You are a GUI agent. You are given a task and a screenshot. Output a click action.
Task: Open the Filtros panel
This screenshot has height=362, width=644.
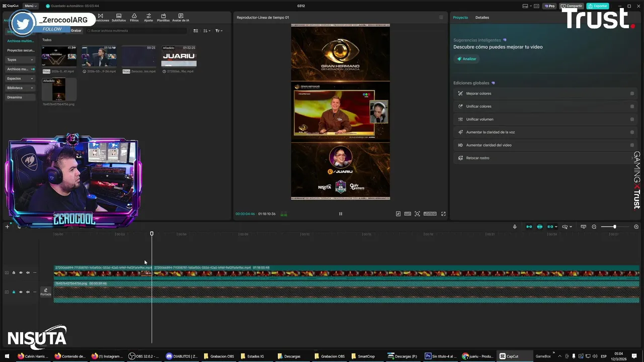[x=134, y=18]
